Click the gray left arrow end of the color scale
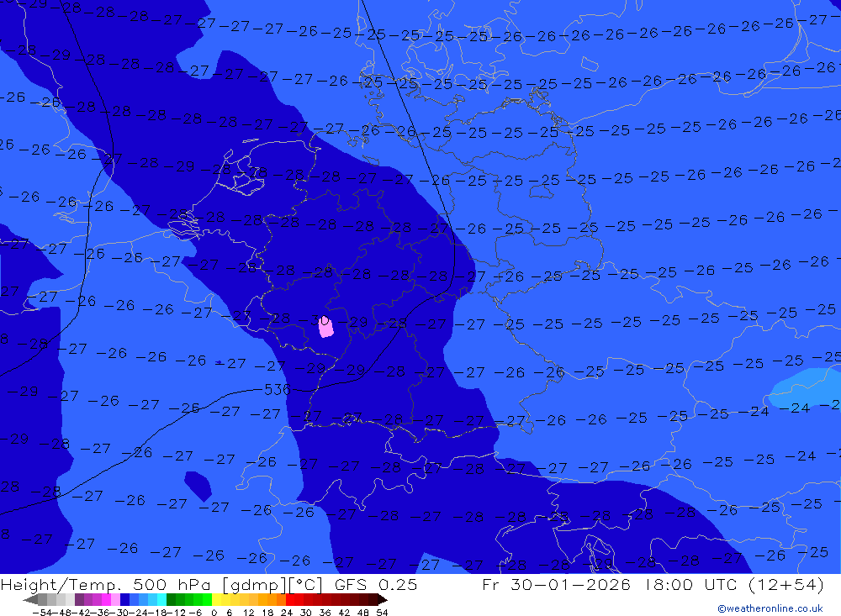This screenshot has width=841, height=616. click(30, 600)
